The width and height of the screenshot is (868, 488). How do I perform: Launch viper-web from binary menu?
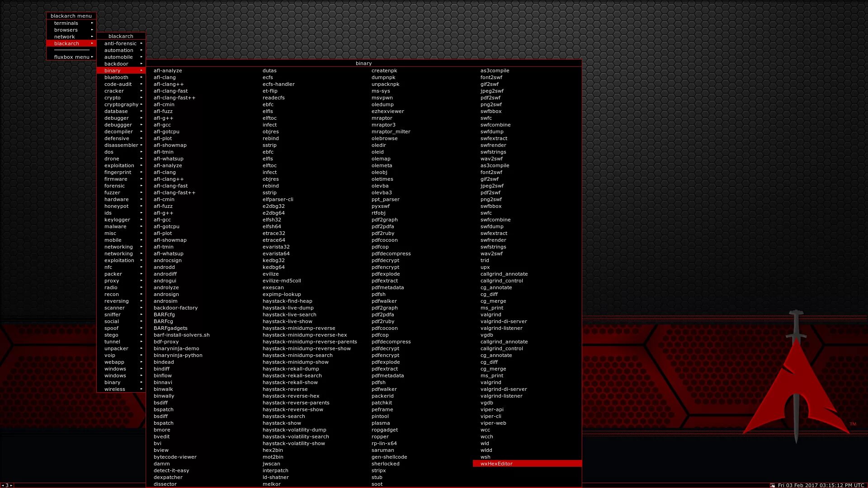493,423
